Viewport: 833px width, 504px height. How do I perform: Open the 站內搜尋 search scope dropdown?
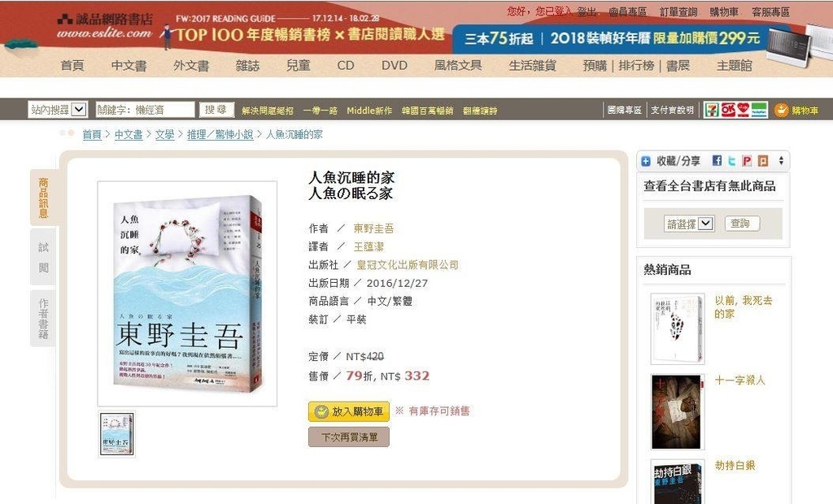(58, 110)
